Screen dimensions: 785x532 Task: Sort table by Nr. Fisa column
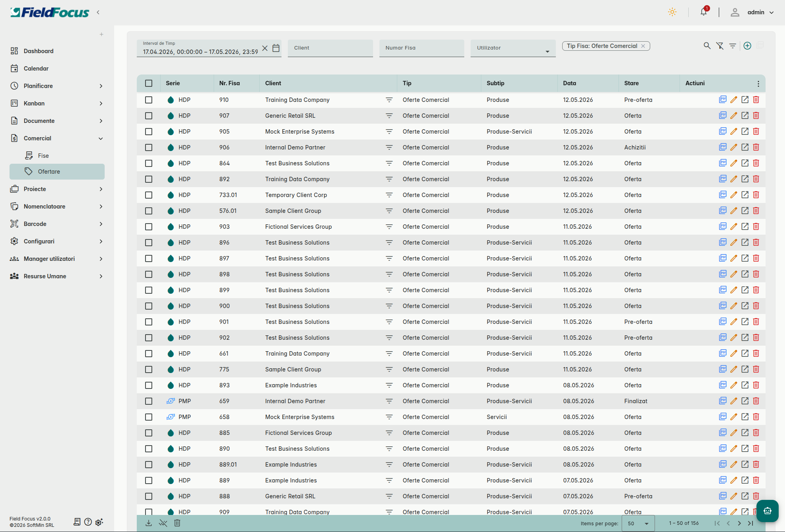(230, 83)
